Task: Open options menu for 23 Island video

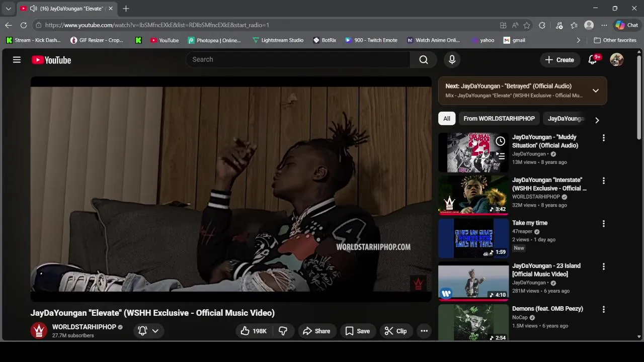Action: [x=604, y=266]
